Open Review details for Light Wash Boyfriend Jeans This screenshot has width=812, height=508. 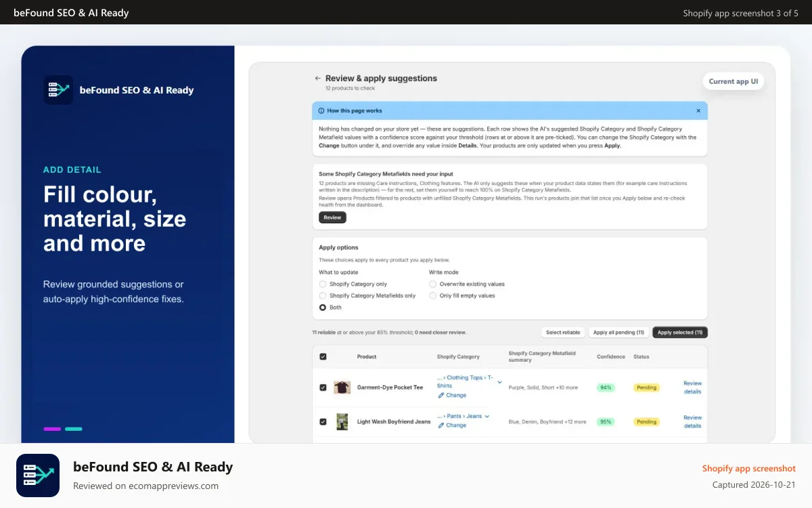[x=692, y=421]
